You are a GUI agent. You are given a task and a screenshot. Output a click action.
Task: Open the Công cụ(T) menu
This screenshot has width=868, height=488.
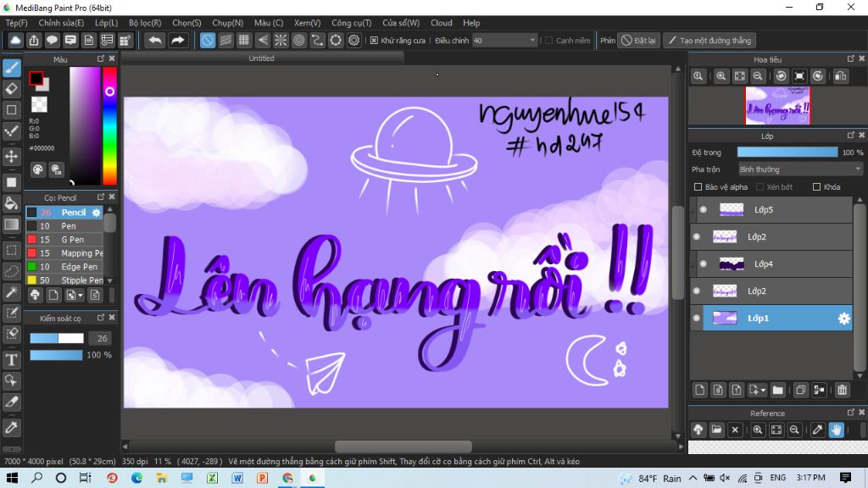click(x=352, y=23)
